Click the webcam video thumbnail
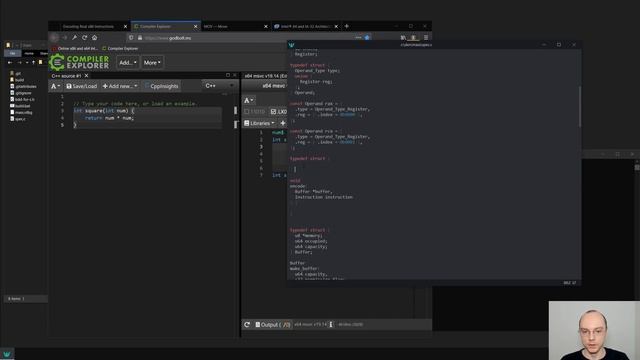 coord(594,331)
